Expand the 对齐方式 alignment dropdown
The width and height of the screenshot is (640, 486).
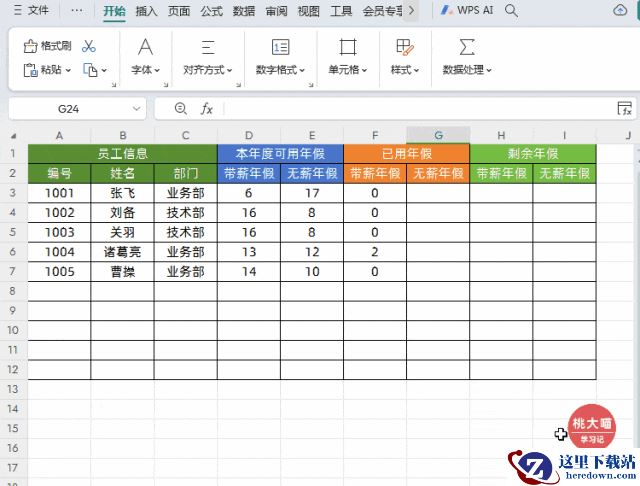(x=208, y=70)
